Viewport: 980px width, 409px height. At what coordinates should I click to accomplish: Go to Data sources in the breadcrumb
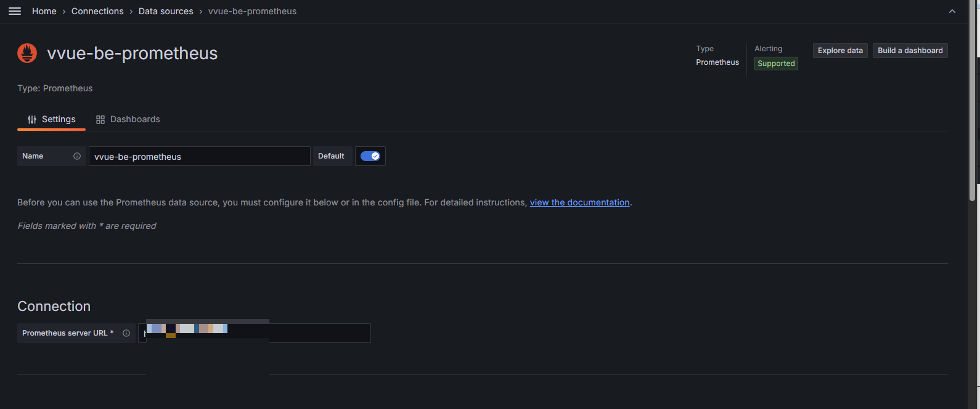coord(166,11)
